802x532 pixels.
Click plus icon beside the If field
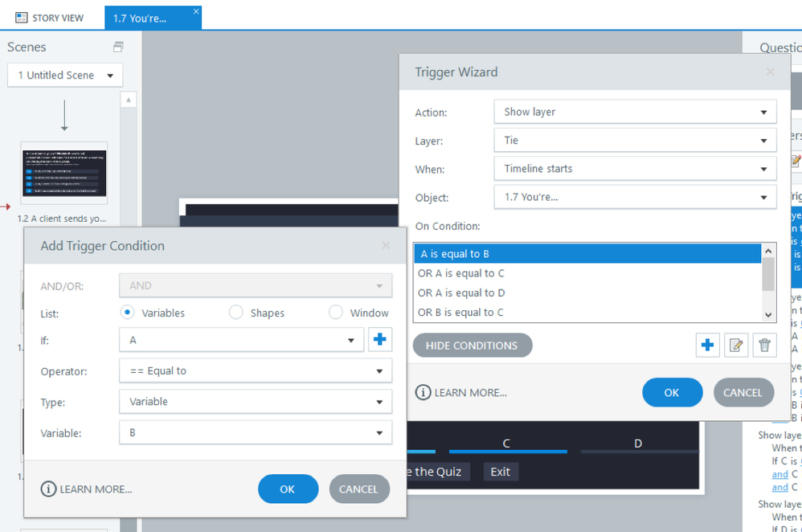pos(380,340)
